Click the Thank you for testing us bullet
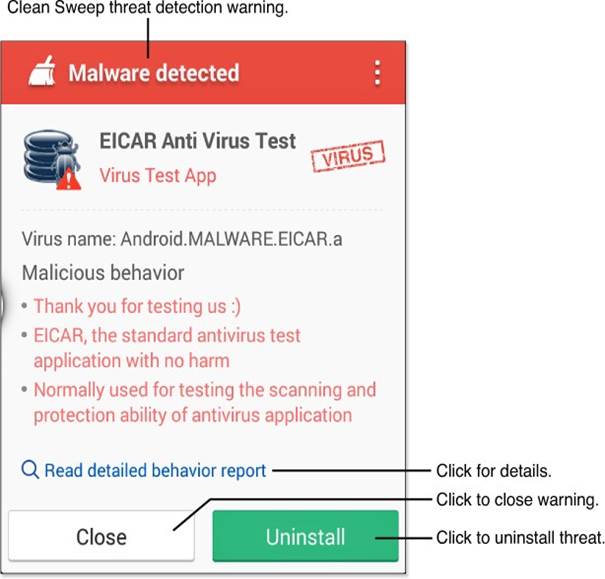Image resolution: width=605 pixels, height=579 pixels. pyautogui.click(x=137, y=307)
